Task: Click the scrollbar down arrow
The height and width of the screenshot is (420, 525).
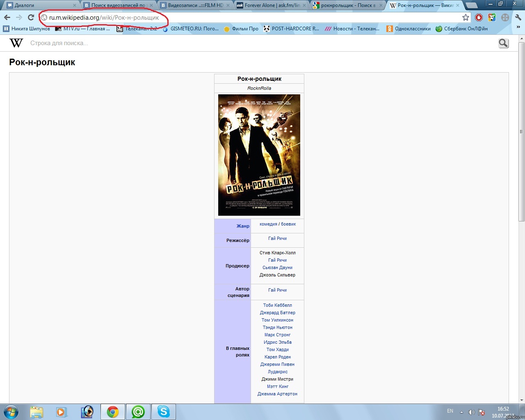Action: [x=521, y=400]
